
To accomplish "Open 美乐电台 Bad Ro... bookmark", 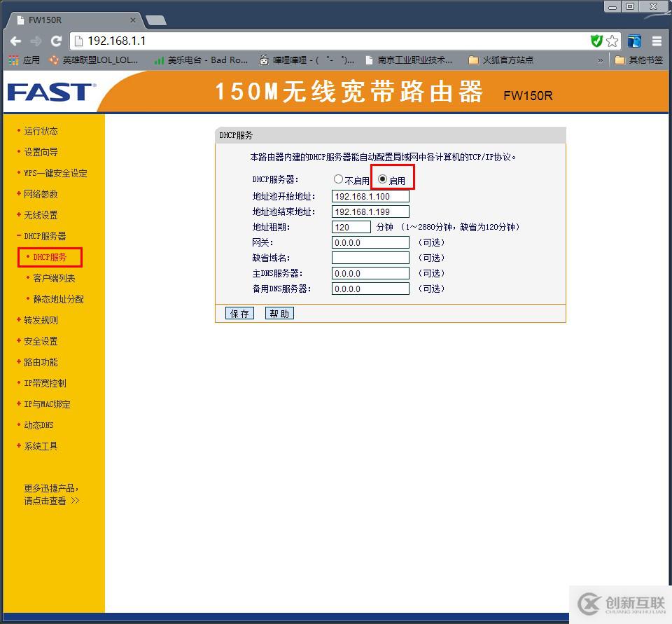I will point(201,60).
